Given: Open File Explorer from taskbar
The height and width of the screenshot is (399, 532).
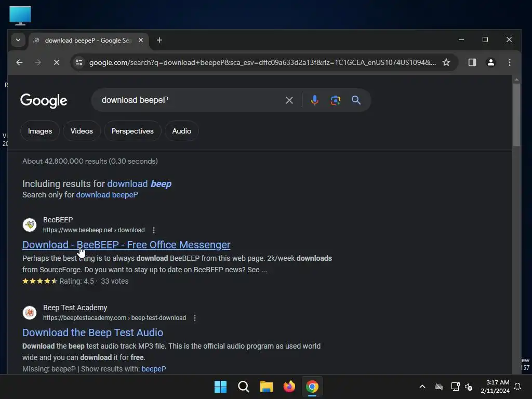Looking at the screenshot, I should click(x=267, y=387).
